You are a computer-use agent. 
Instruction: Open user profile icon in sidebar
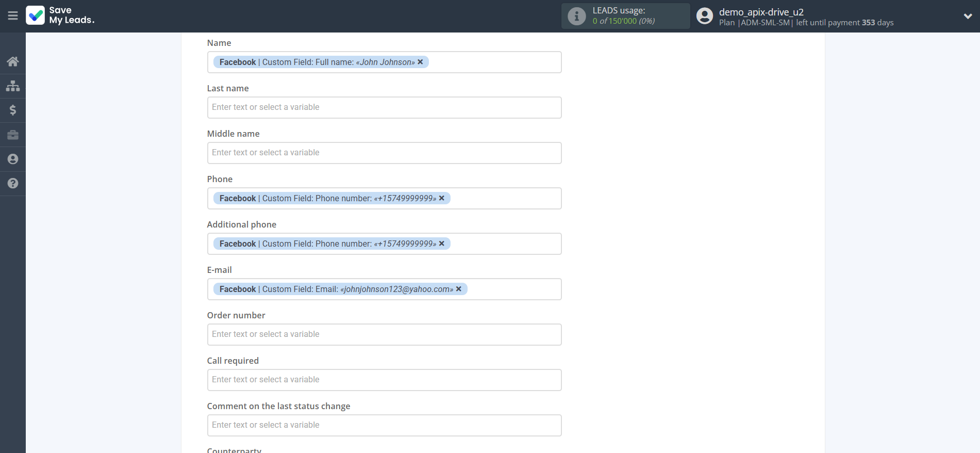pos(13,159)
